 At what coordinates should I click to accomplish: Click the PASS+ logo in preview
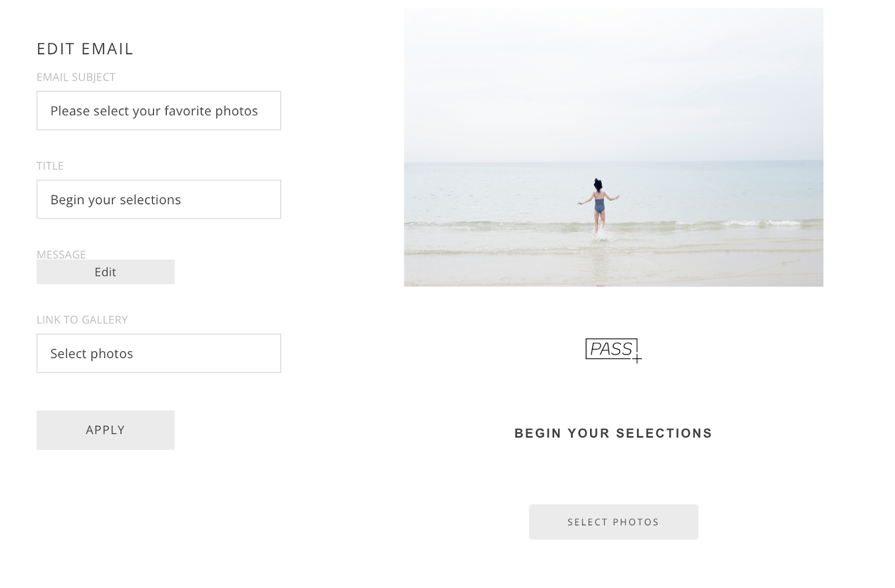pyautogui.click(x=613, y=350)
